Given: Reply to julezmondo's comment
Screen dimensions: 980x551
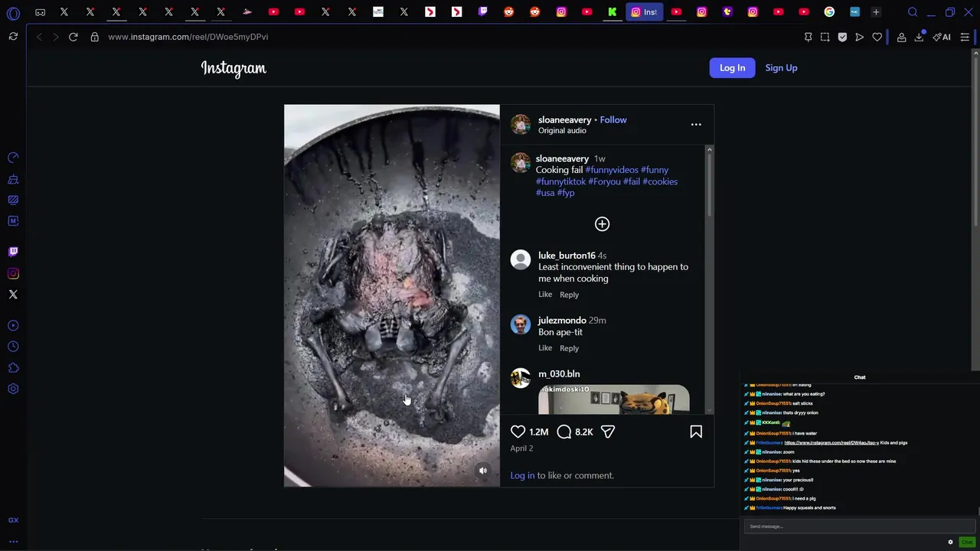Looking at the screenshot, I should coord(569,348).
